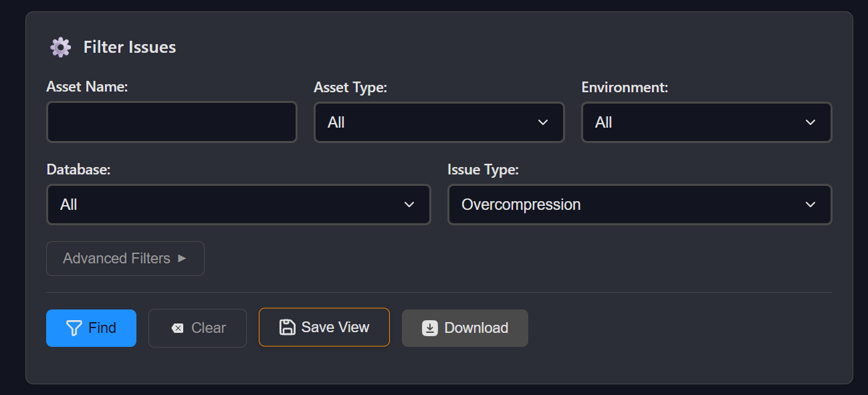The image size is (868, 395).
Task: Click the Save View button
Action: coord(324,327)
